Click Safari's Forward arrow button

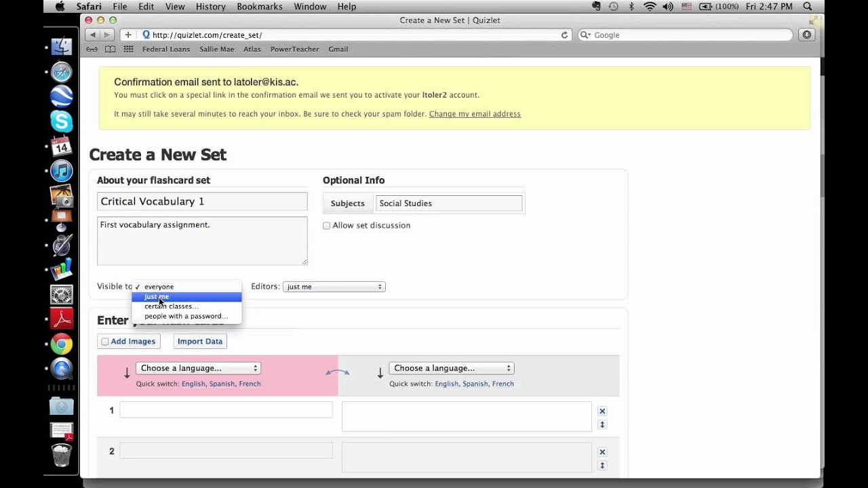[107, 35]
